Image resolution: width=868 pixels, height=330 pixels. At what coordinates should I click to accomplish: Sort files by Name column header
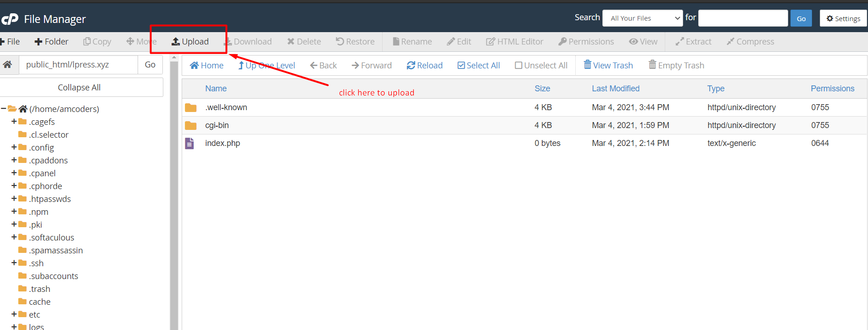[216, 89]
